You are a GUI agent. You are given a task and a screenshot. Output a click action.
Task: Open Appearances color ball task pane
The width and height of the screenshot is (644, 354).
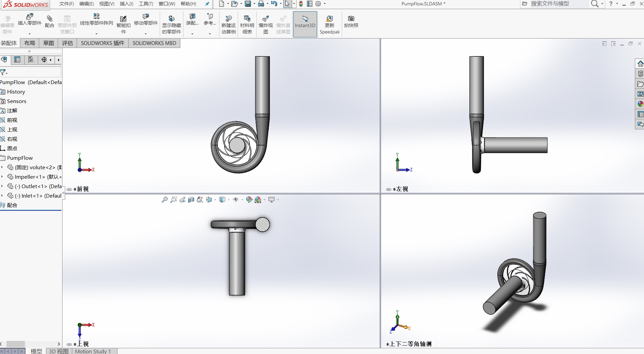click(x=640, y=104)
